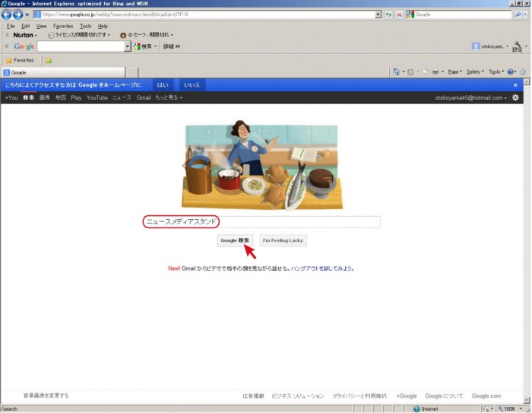The height and width of the screenshot is (413, 532).
Task: Click the browser Back arrow button
Action: point(6,14)
